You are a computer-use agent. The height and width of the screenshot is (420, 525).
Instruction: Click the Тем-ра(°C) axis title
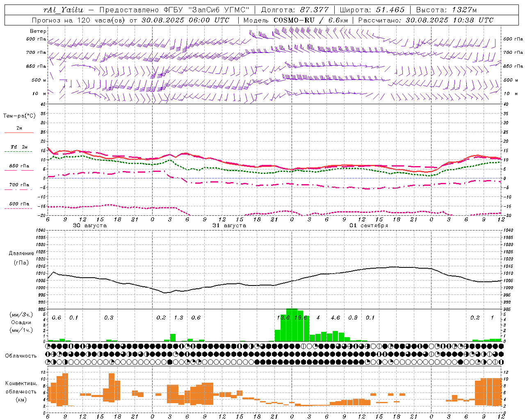19,116
